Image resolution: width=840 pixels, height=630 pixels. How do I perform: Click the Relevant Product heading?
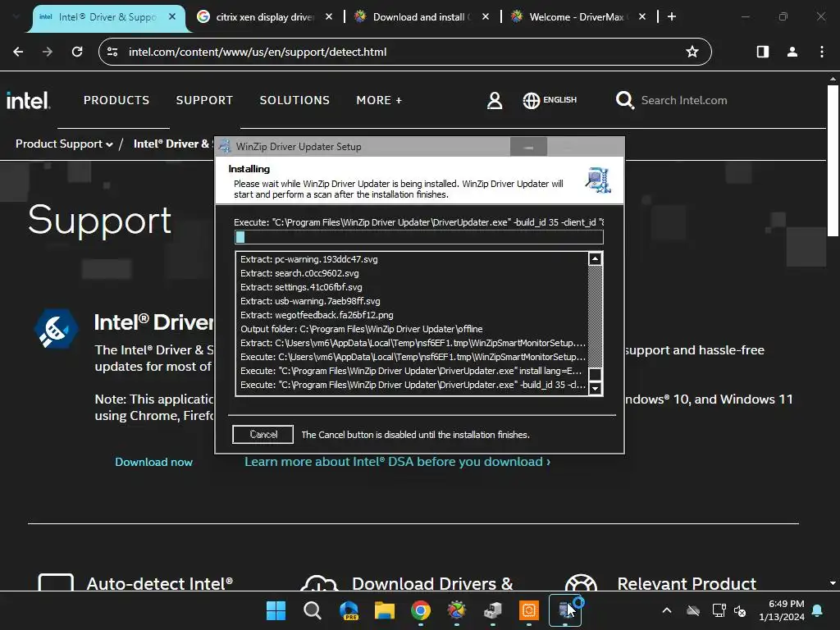687,583
